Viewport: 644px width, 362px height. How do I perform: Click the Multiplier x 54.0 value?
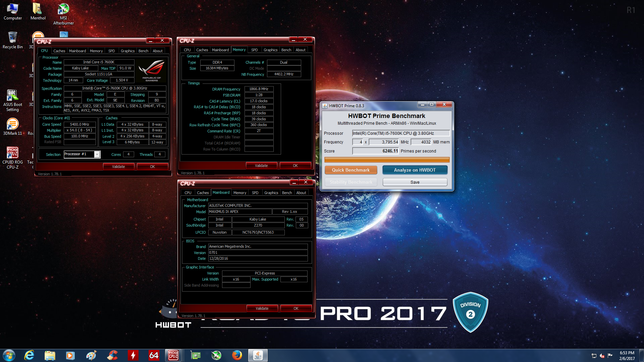(80, 130)
